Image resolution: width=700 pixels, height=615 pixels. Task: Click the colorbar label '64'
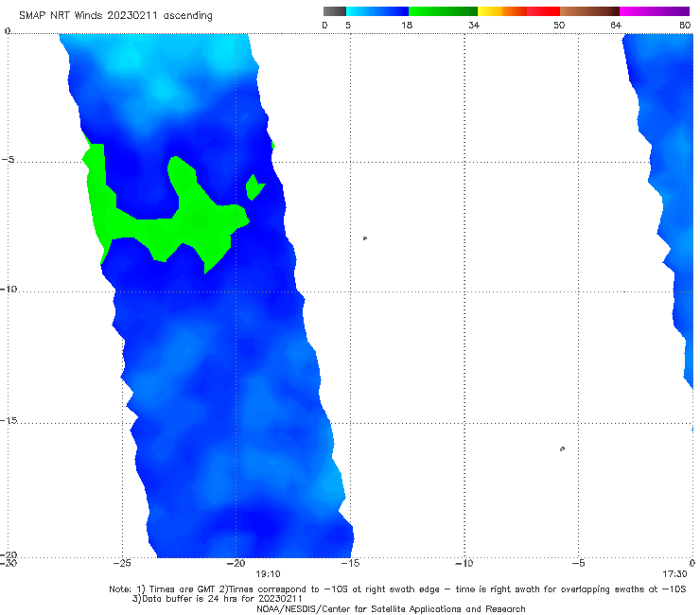coord(616,25)
